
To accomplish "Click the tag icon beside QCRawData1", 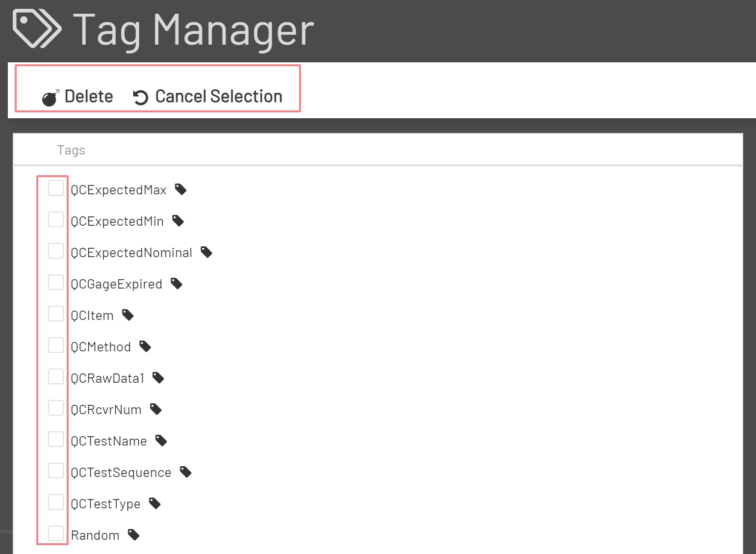I will click(x=158, y=378).
